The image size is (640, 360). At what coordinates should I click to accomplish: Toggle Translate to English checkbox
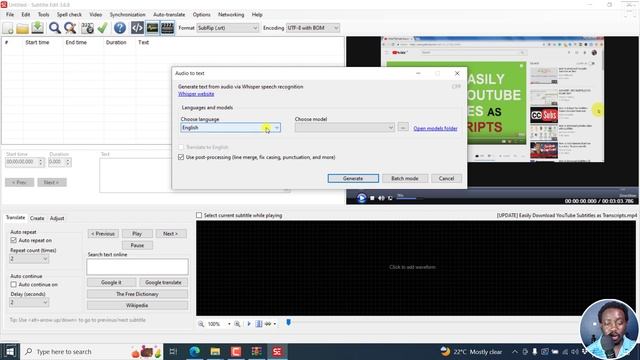pyautogui.click(x=181, y=147)
